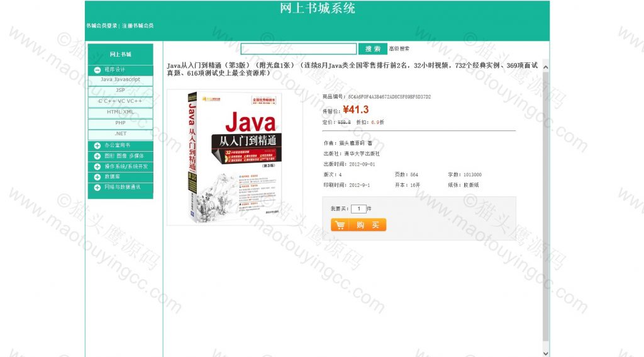Viewport: 644px width, 357px height.
Task: Expand the 网络与数据通讯 plus icon
Action: 97,188
